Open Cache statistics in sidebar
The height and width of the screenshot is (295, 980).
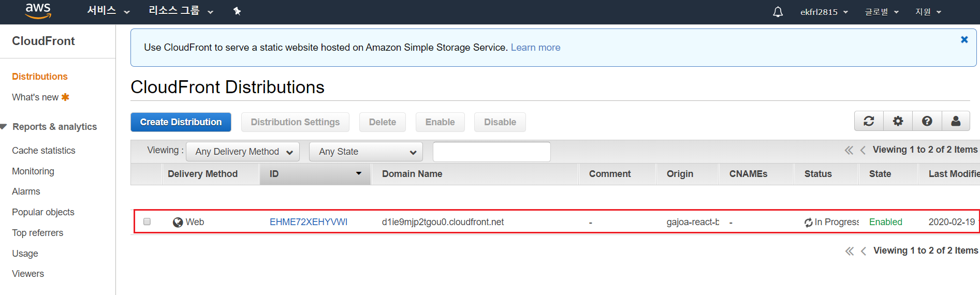43,151
